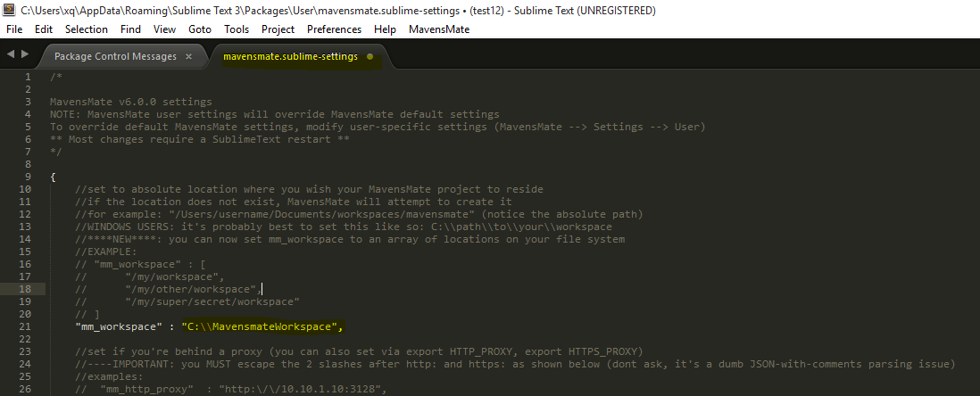This screenshot has height=396, width=980.
Task: Click "Most changes require a SublimeText restart" line
Action: tap(200, 139)
